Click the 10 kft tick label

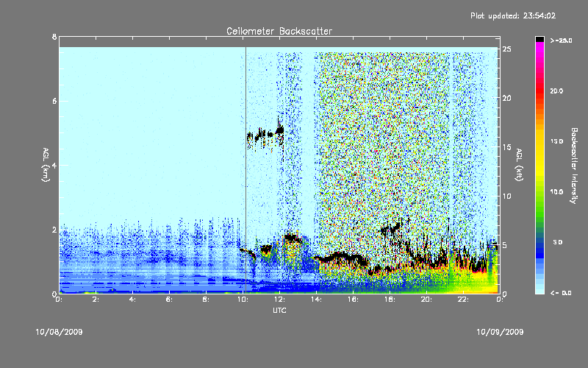click(507, 196)
